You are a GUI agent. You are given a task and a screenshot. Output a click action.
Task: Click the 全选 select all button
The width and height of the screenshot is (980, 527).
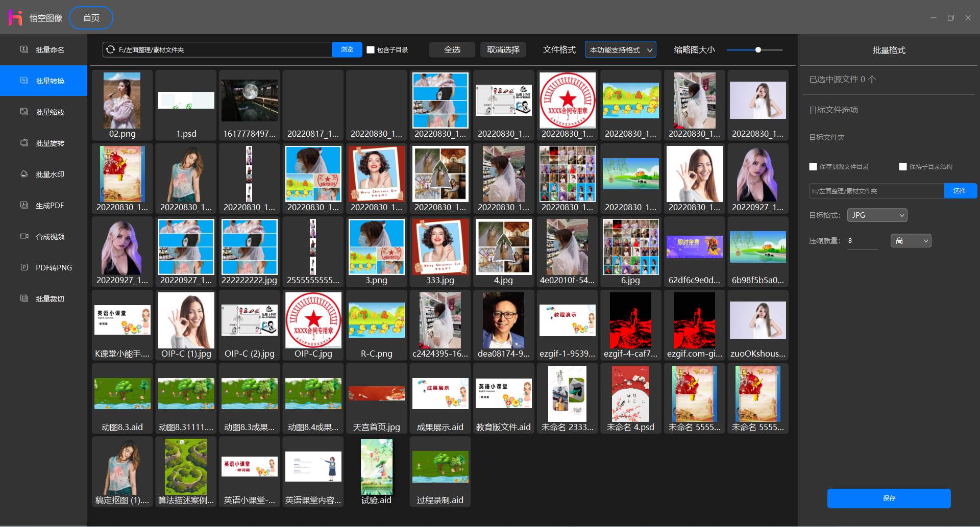[452, 50]
